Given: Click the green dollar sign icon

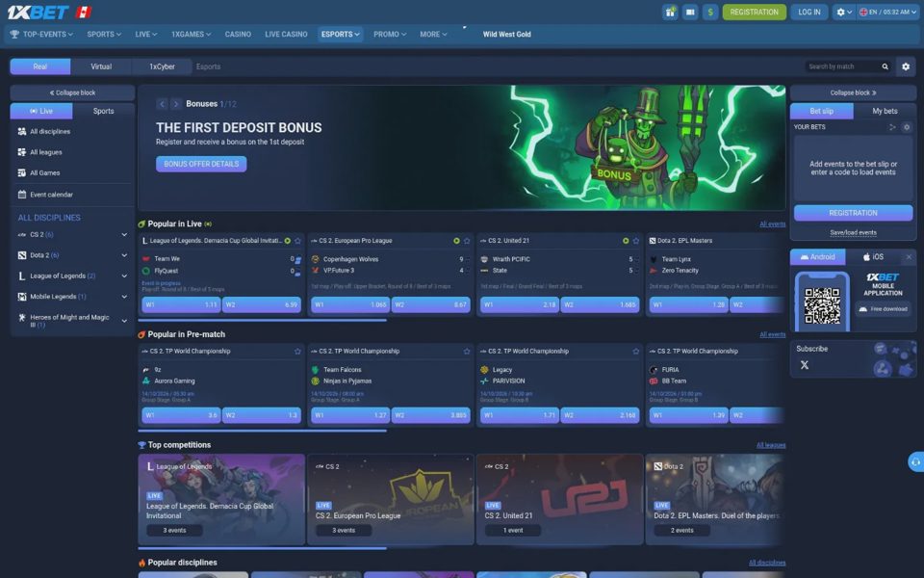Looking at the screenshot, I should (x=710, y=12).
